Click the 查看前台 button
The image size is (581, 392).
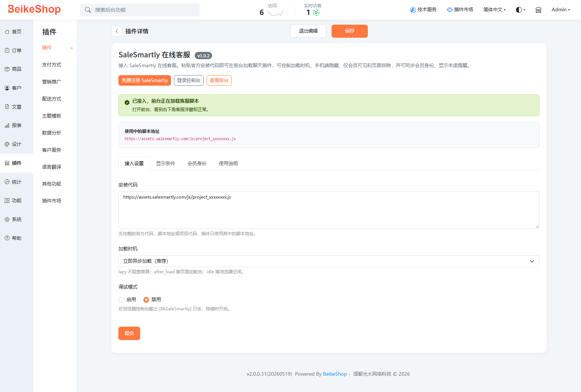219,81
